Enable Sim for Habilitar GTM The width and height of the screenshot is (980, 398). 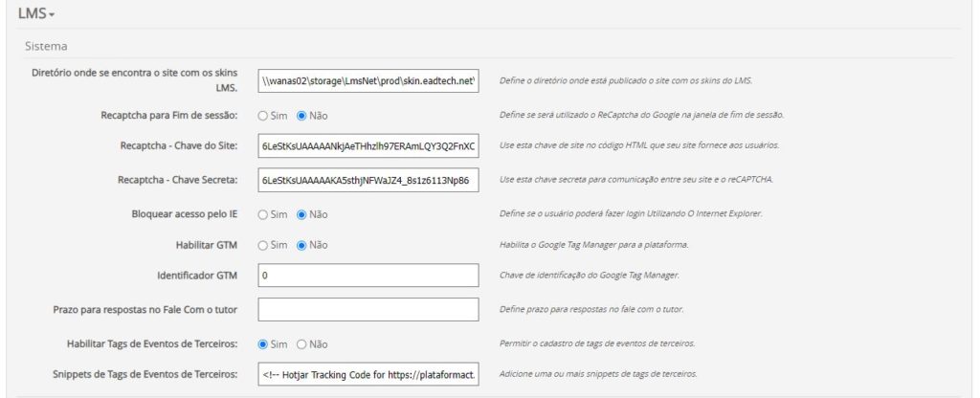tap(261, 246)
